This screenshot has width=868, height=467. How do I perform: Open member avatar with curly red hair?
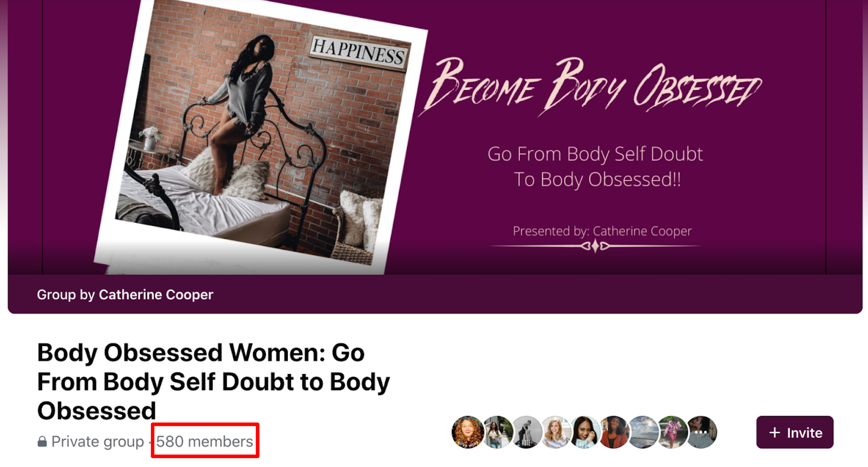[x=467, y=432]
